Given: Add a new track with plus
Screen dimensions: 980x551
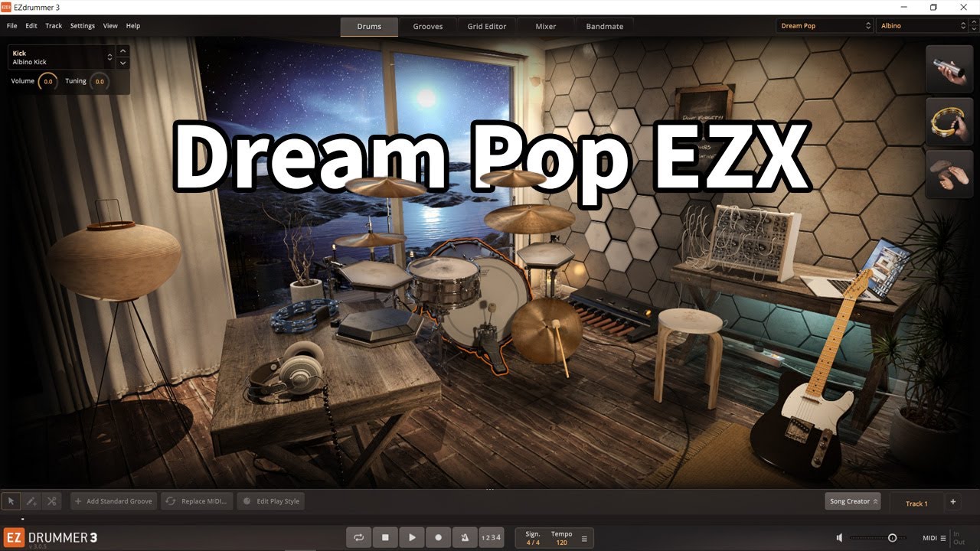Looking at the screenshot, I should (953, 502).
